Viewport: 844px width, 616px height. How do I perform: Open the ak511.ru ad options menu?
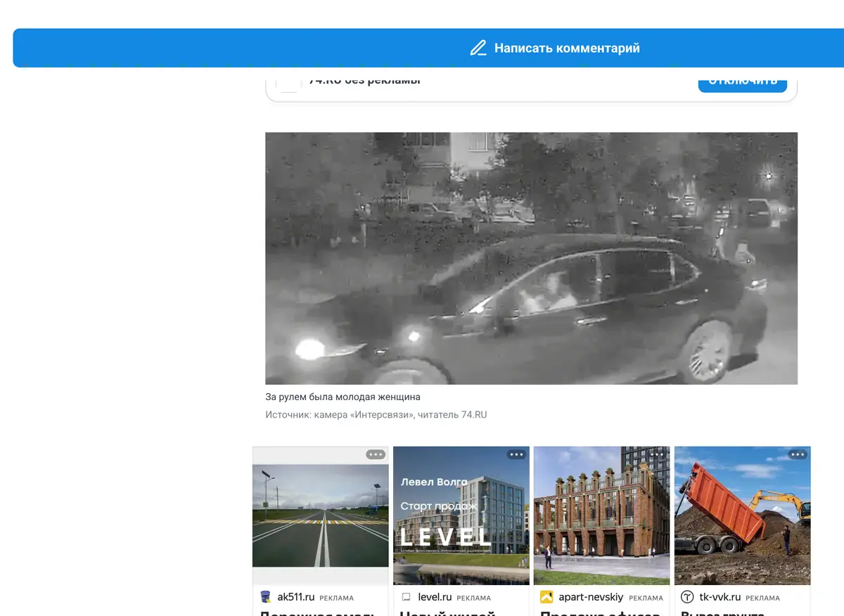click(x=376, y=454)
